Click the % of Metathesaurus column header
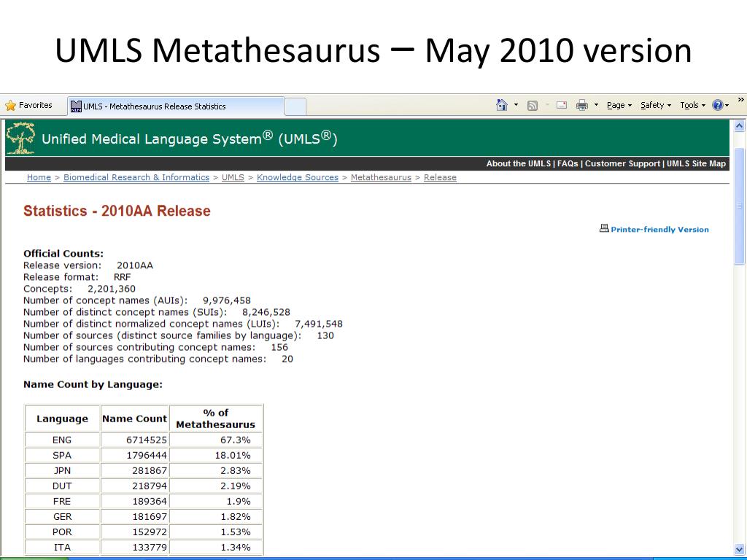Viewport: 747px width, 560px height. pyautogui.click(x=216, y=419)
